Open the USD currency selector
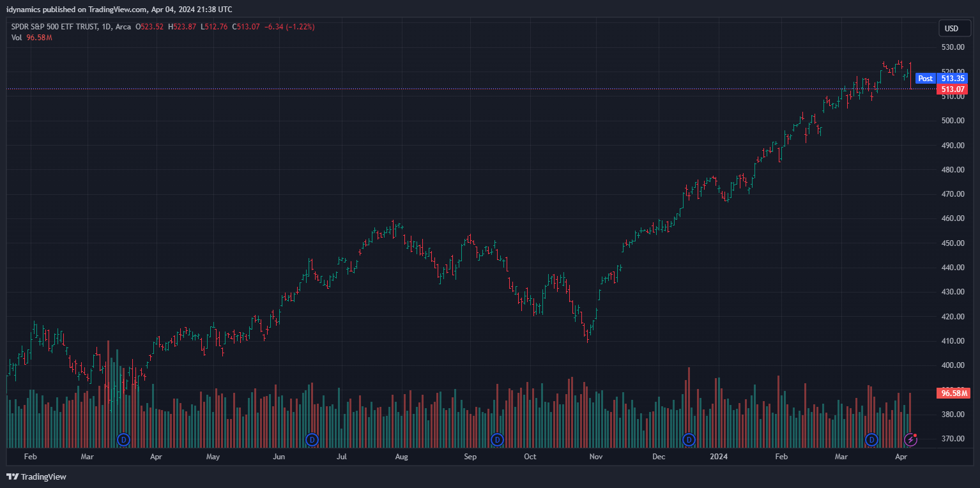The image size is (980, 488). tap(951, 28)
